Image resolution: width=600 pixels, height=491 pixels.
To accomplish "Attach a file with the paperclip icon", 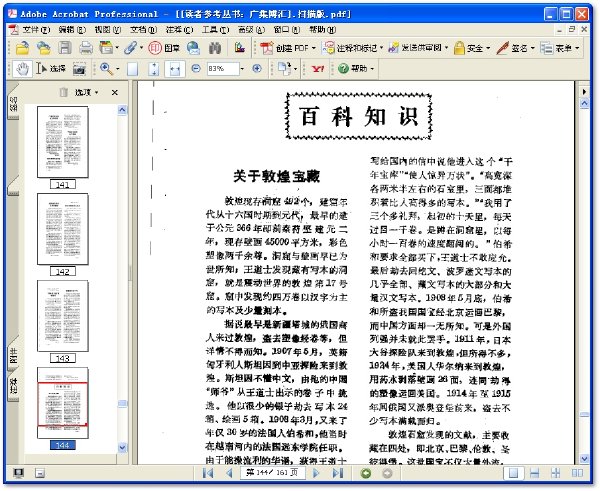I will [131, 48].
